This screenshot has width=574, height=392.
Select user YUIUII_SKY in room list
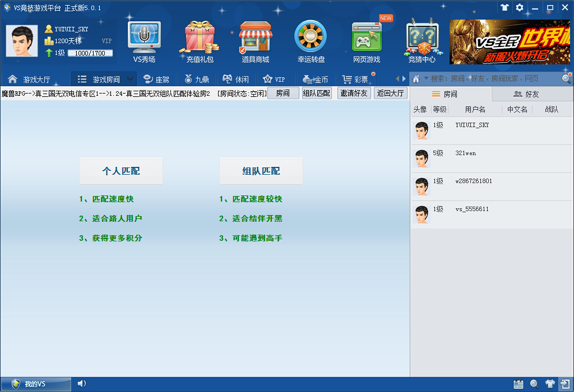tap(492, 130)
